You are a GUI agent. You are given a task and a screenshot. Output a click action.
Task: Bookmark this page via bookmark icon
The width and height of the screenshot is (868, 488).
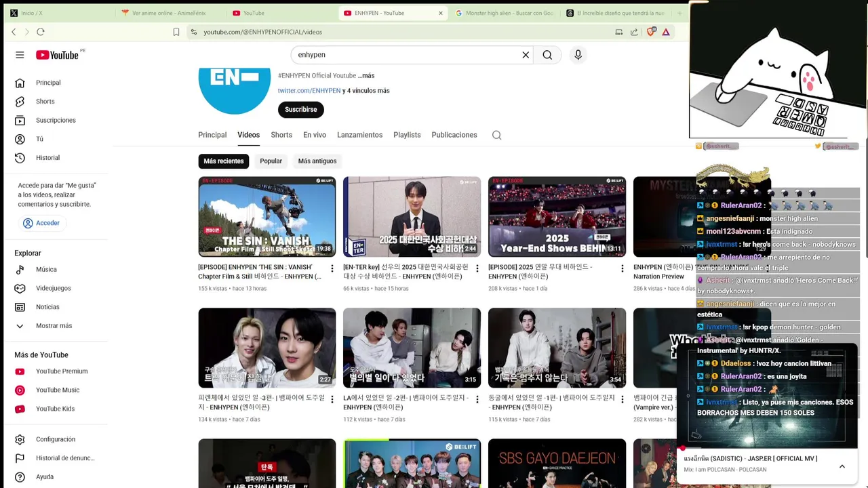[x=176, y=32]
